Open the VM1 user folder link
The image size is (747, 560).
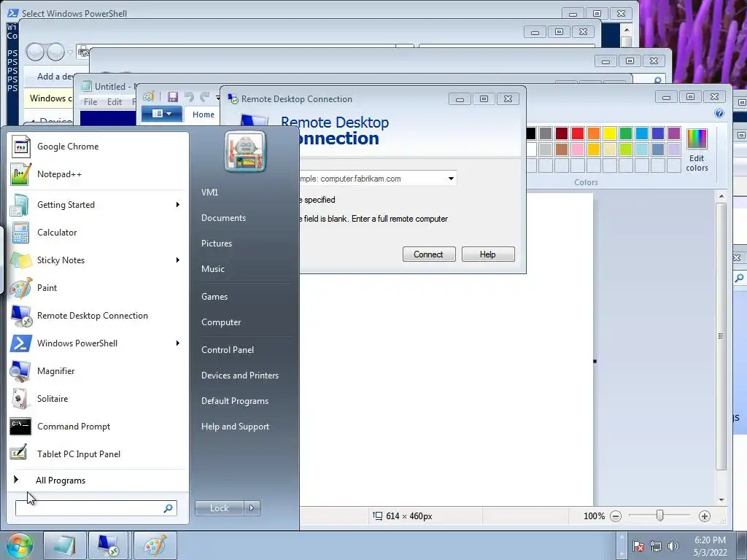[x=209, y=192]
